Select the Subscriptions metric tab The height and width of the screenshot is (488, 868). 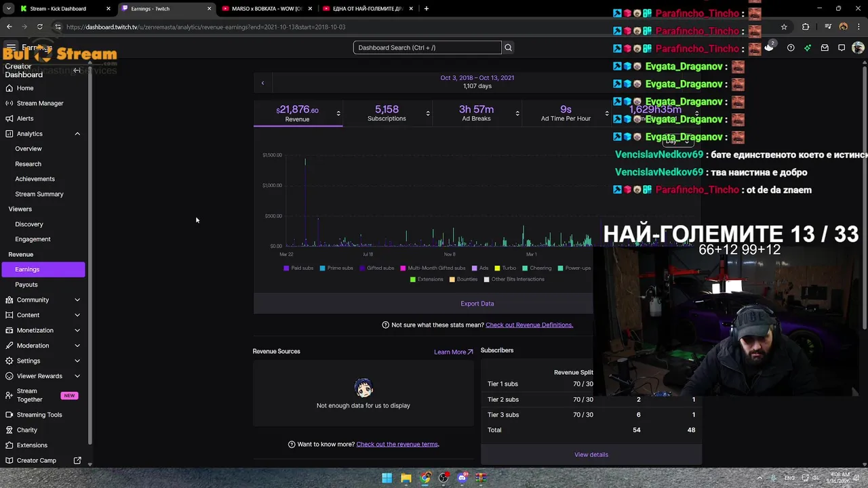point(387,113)
